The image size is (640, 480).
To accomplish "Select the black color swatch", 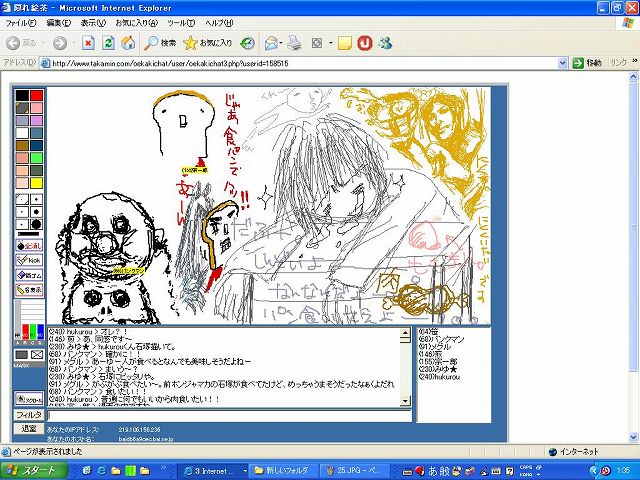I will click(x=22, y=96).
